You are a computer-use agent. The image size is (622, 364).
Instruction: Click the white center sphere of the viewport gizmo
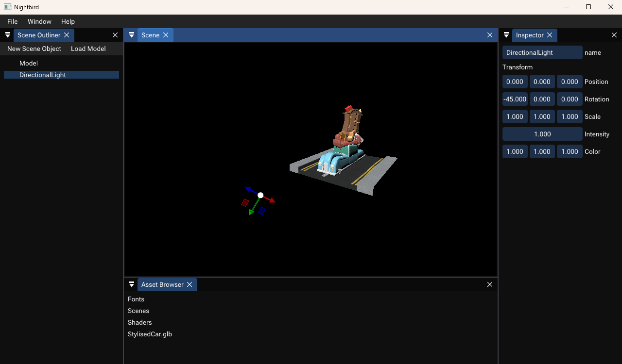(260, 195)
